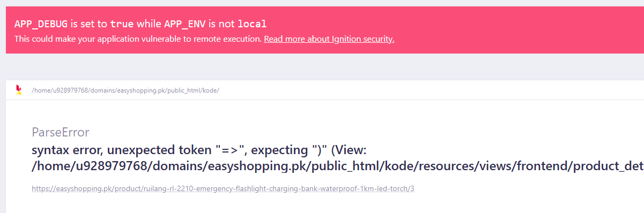Click the monospace true value in the warning

tap(122, 24)
